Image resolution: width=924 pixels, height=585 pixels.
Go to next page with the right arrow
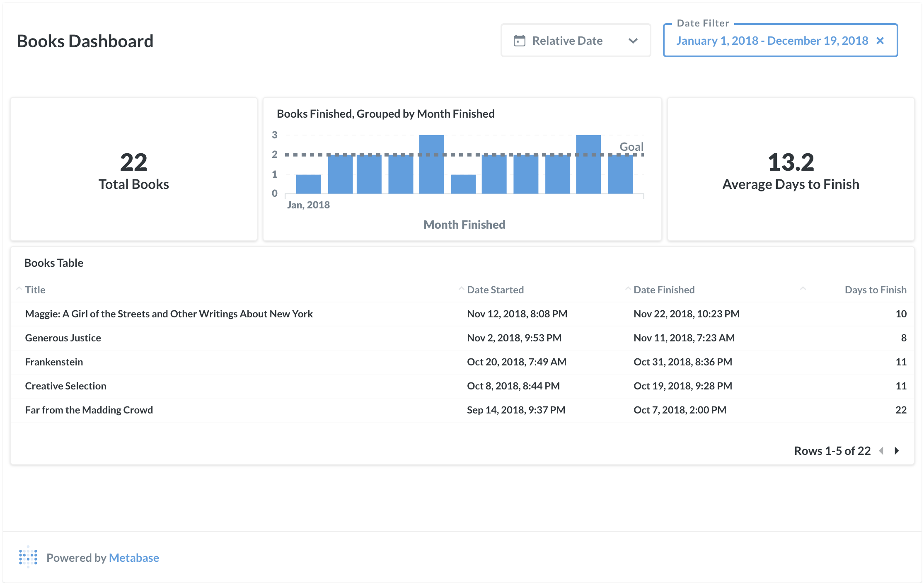(x=897, y=451)
